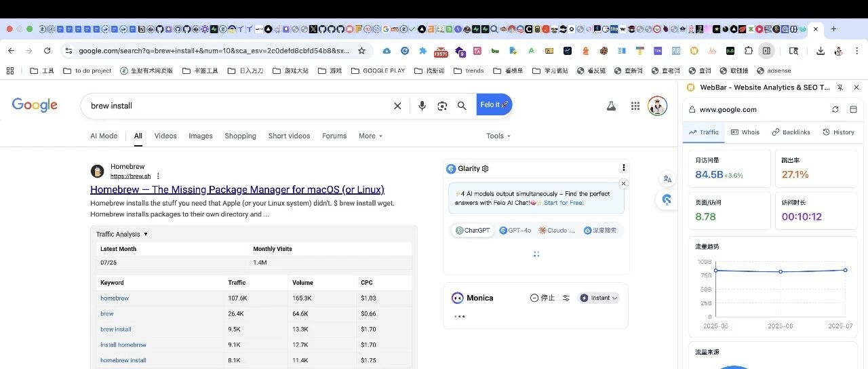Open a new browser tab
Screen dimensions: 868x369
pyautogui.click(x=833, y=29)
